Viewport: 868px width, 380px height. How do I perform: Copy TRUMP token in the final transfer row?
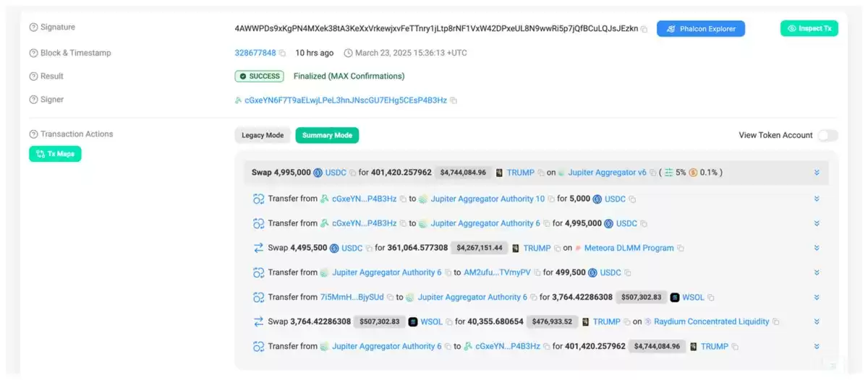point(734,347)
